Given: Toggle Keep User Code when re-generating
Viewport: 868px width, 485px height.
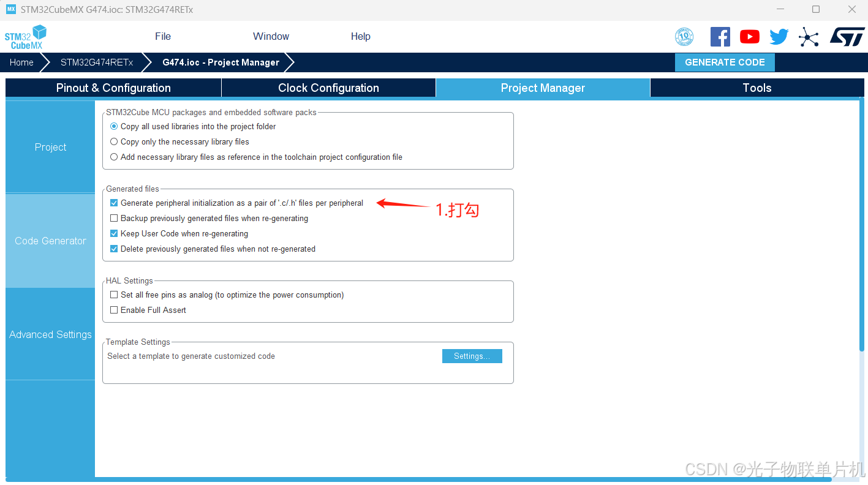Looking at the screenshot, I should pos(114,233).
